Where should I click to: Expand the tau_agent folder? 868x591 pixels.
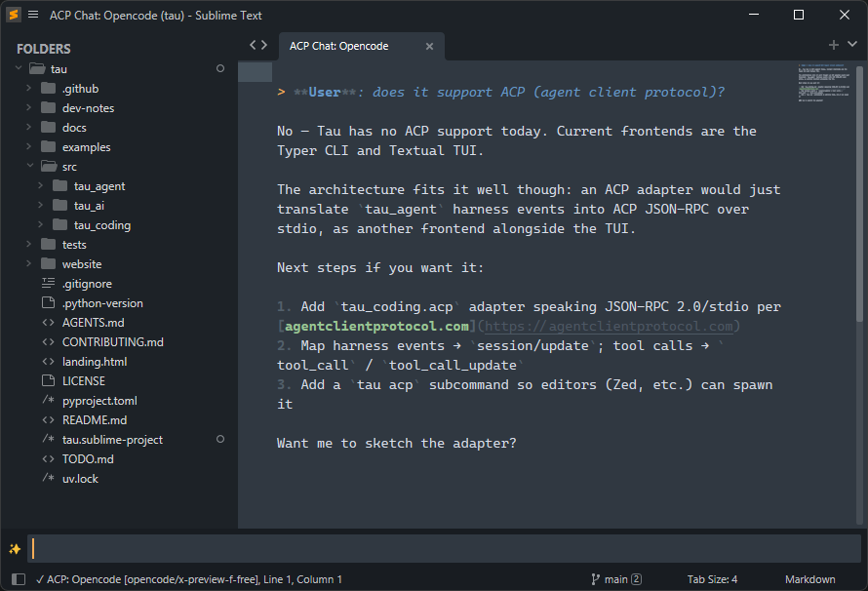point(40,185)
